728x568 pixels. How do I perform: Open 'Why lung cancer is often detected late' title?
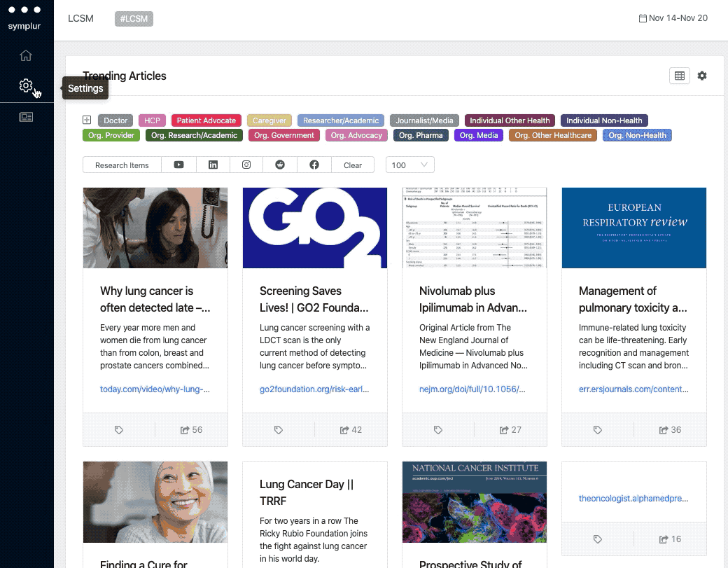(155, 299)
